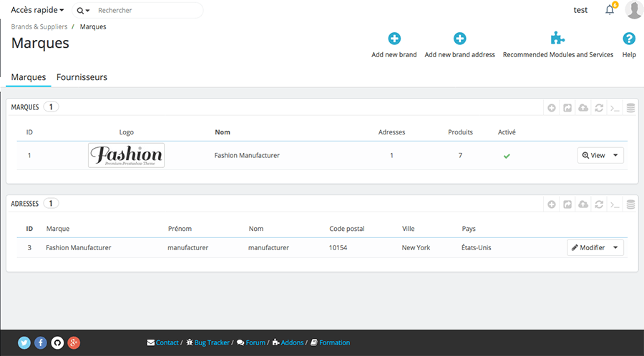This screenshot has width=644, height=356.
Task: Open the Help icon
Action: pos(629,39)
